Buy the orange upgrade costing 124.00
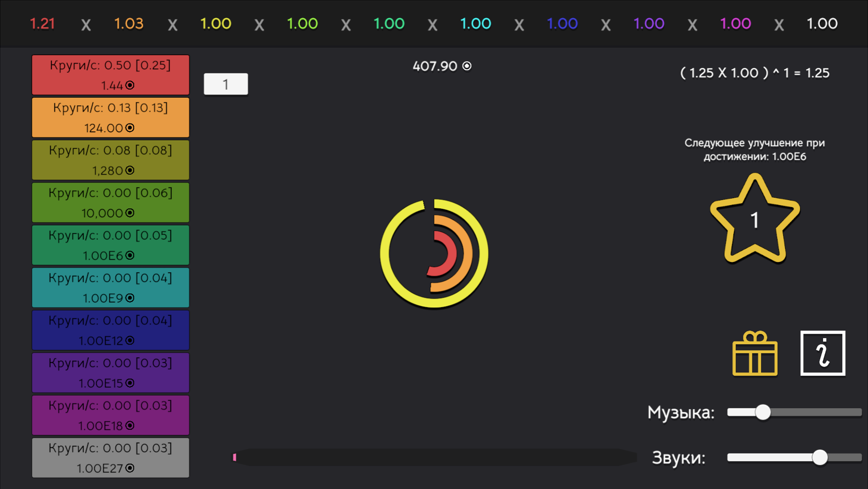The width and height of the screenshot is (868, 489). [x=110, y=117]
